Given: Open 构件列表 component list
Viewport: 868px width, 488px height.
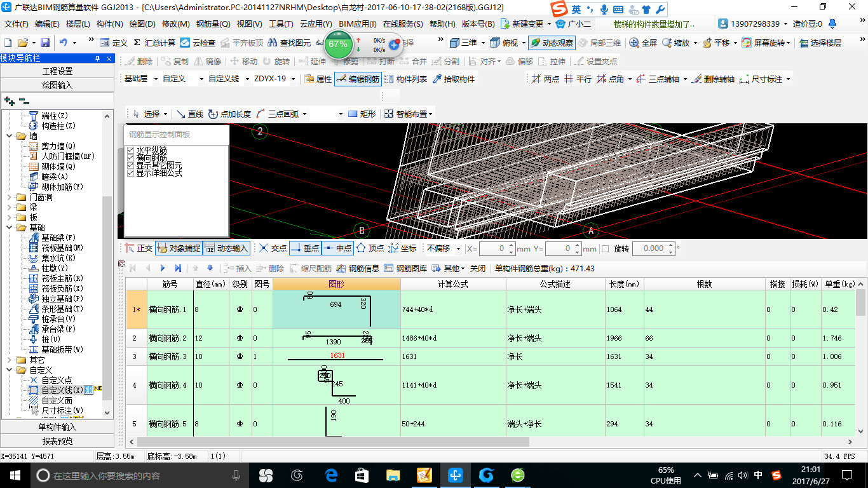Looking at the screenshot, I should click(x=405, y=79).
